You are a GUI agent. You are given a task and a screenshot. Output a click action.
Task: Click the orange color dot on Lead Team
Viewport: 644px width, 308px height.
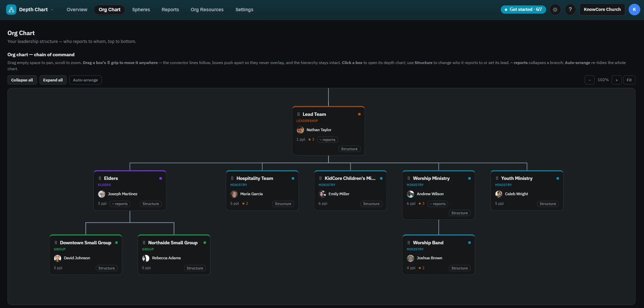click(x=359, y=114)
